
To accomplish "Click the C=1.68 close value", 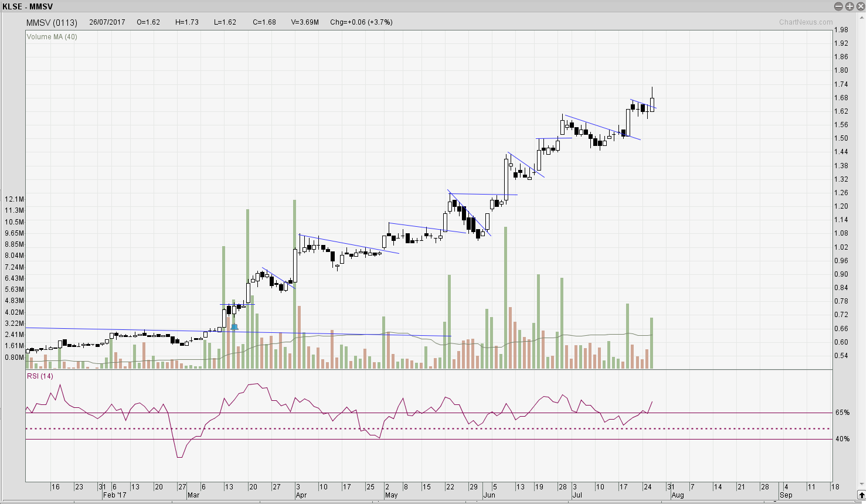I will pos(264,22).
